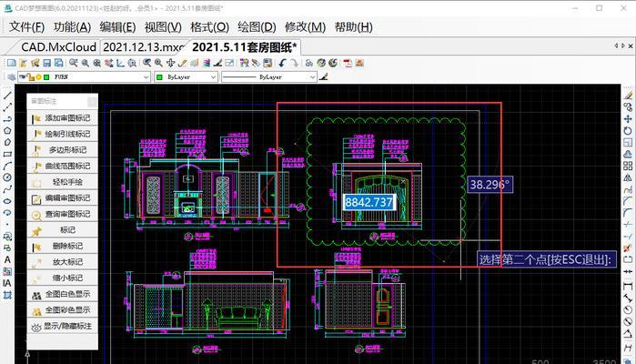Click the Erase tool atop right toolbar
The image size is (636, 364).
coord(628,96)
